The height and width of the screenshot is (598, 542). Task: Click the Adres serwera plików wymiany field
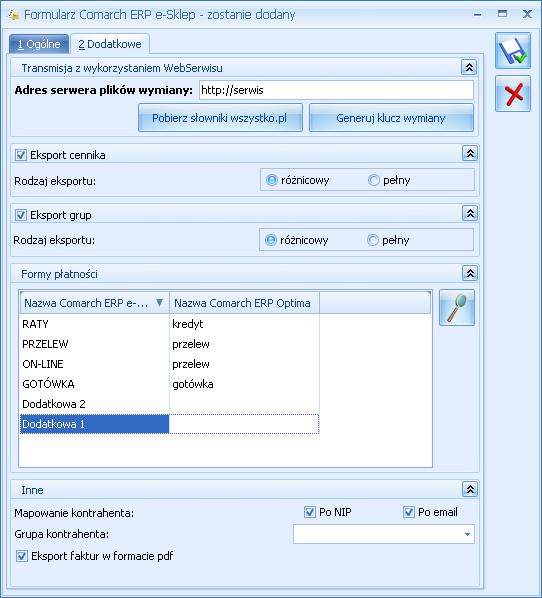point(336,90)
